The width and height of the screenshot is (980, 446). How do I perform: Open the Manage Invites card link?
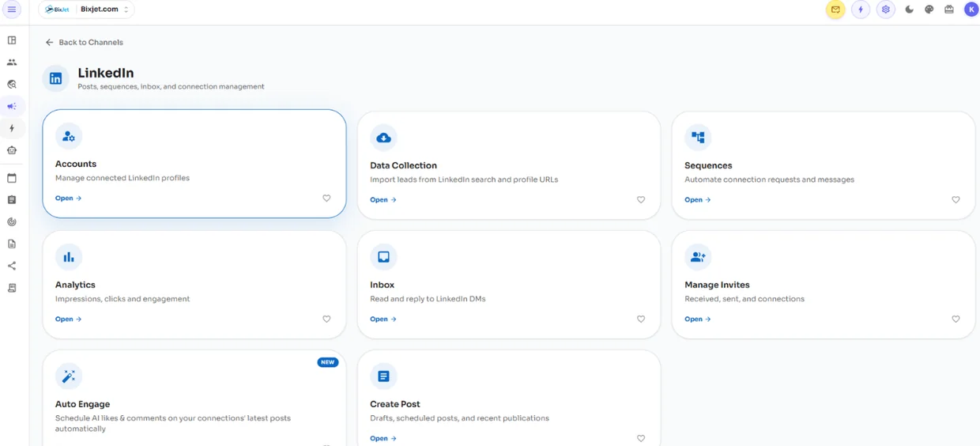click(x=698, y=319)
